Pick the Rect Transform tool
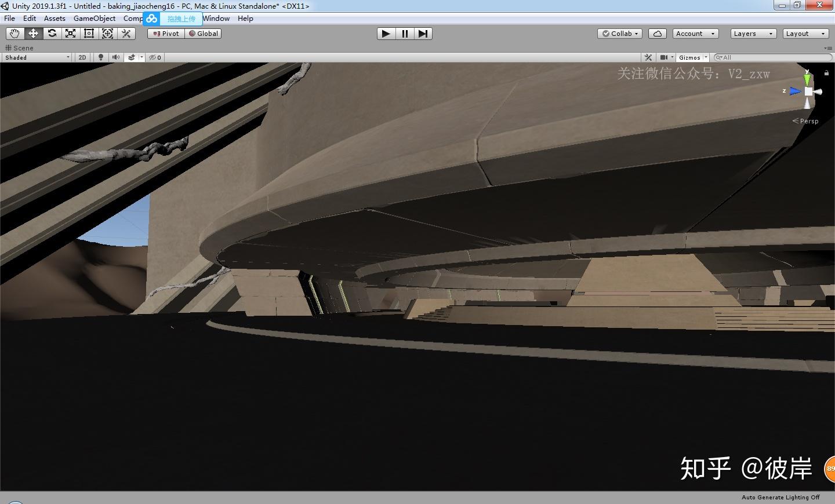 [x=89, y=34]
